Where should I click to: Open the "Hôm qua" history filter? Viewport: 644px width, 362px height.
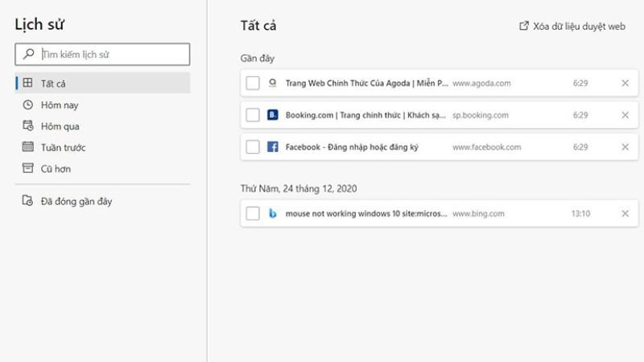(60, 126)
